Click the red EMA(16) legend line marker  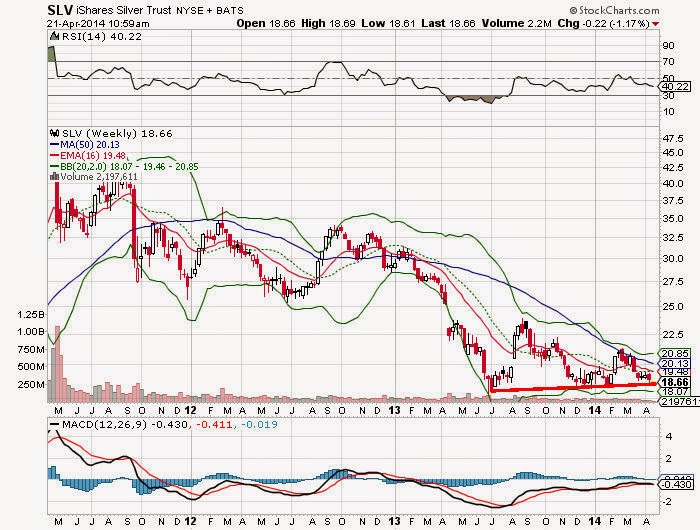pyautogui.click(x=54, y=155)
